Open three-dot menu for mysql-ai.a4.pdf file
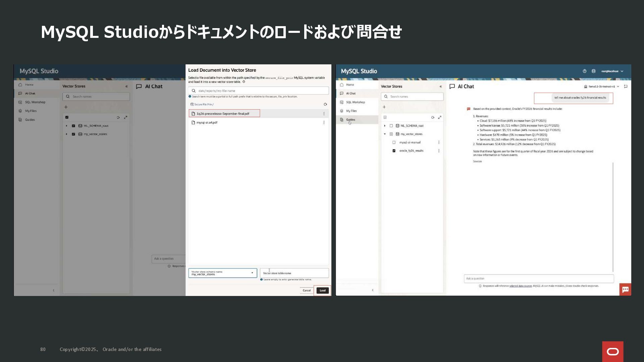This screenshot has width=644, height=362. tap(324, 123)
